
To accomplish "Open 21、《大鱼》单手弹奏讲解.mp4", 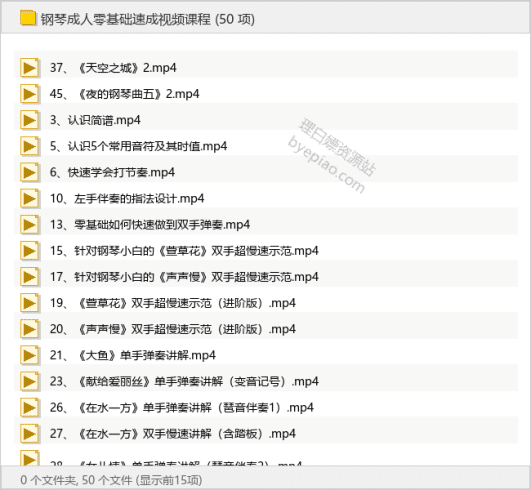I will click(x=133, y=355).
